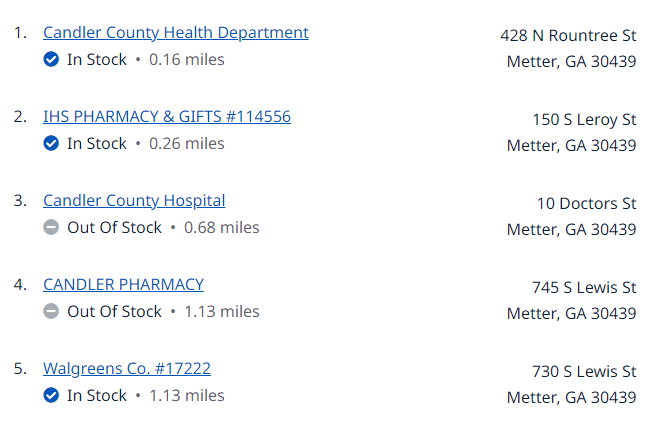This screenshot has width=652, height=433.
Task: Open CANDLER PHARMACY link
Action: point(123,285)
